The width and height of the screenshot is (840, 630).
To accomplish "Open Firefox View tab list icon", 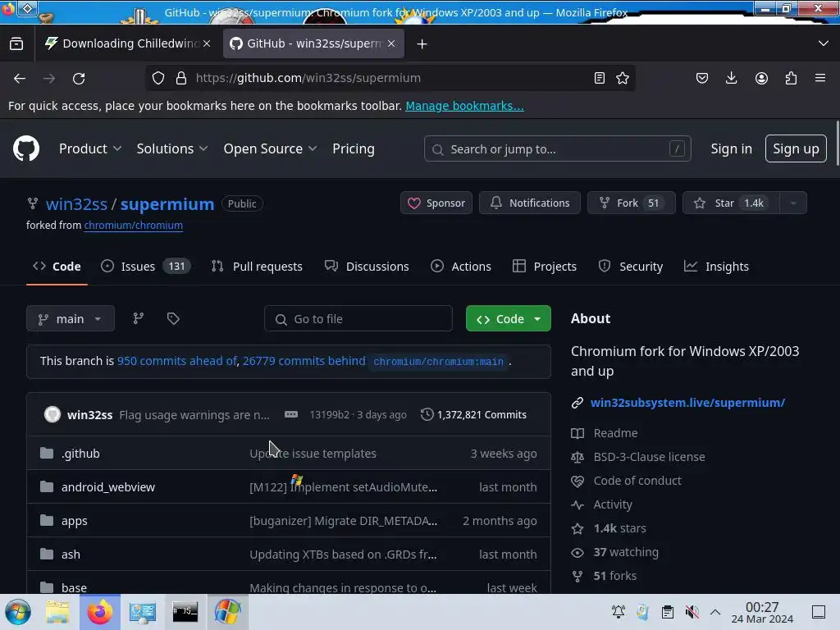I will pyautogui.click(x=16, y=44).
